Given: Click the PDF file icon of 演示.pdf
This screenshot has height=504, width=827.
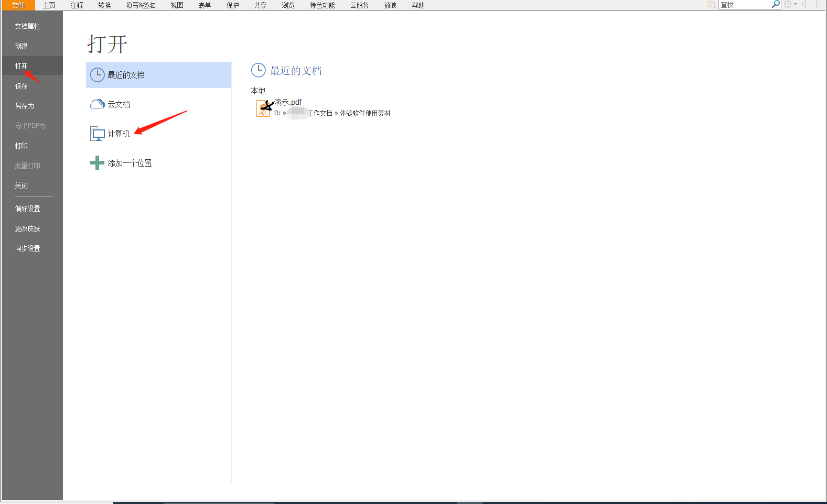Looking at the screenshot, I should click(x=263, y=108).
